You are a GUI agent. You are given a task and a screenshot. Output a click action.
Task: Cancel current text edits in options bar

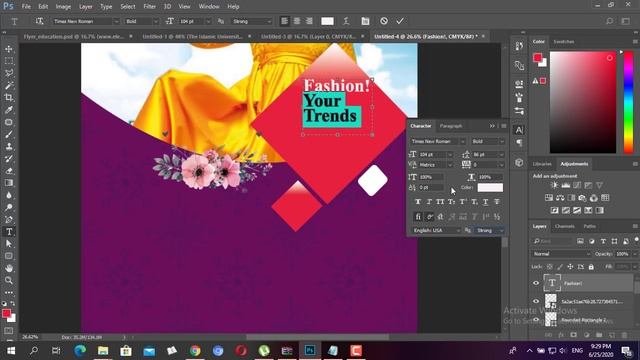(x=384, y=21)
